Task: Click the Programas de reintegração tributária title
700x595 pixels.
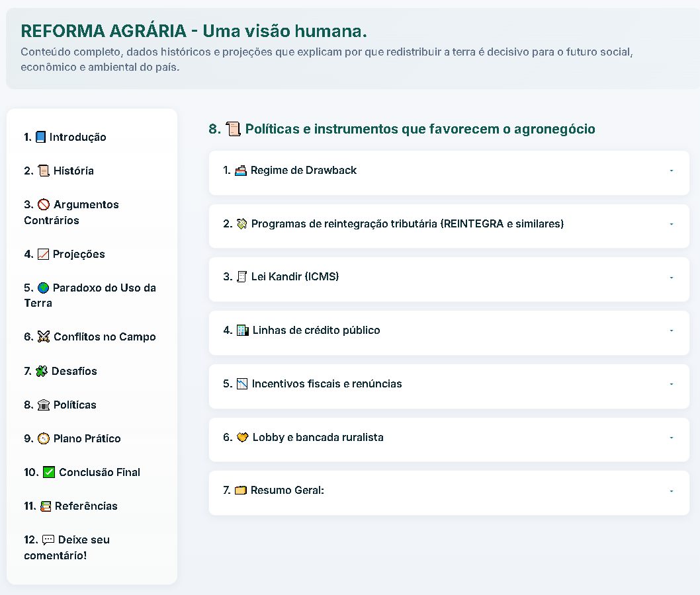Action: click(408, 224)
